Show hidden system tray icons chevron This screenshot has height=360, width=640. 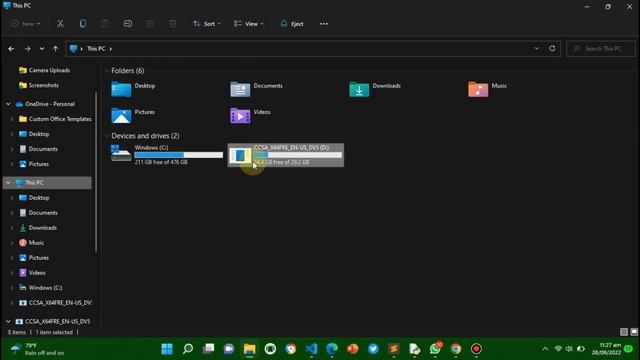545,349
